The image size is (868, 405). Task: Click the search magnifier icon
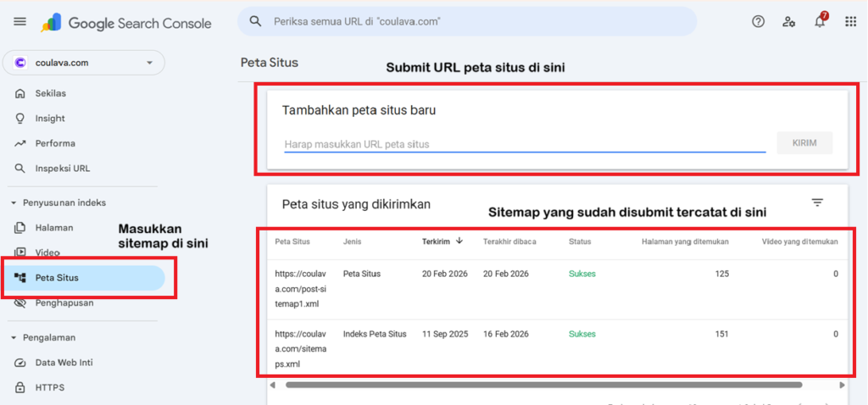click(255, 21)
